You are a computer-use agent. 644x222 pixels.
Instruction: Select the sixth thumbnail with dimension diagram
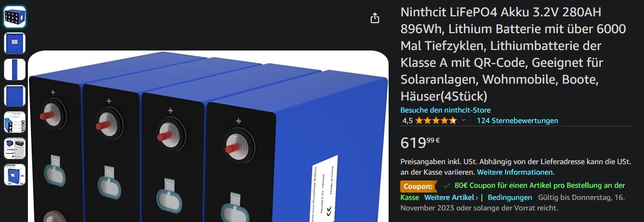coord(15,148)
